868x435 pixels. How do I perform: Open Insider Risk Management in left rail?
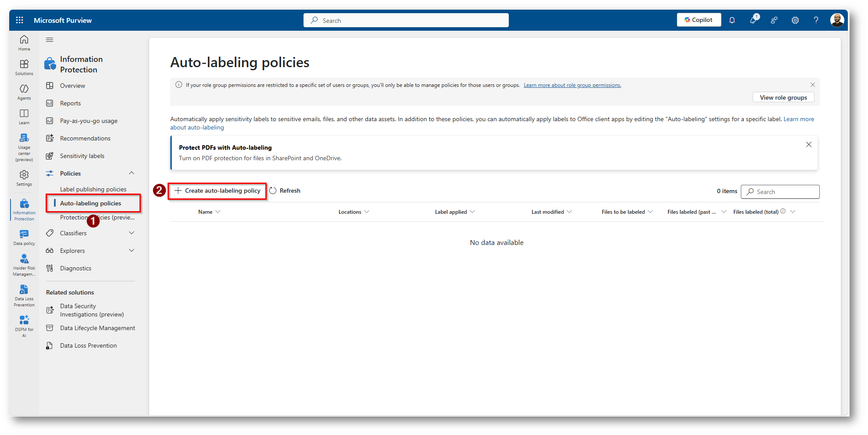pos(24,265)
